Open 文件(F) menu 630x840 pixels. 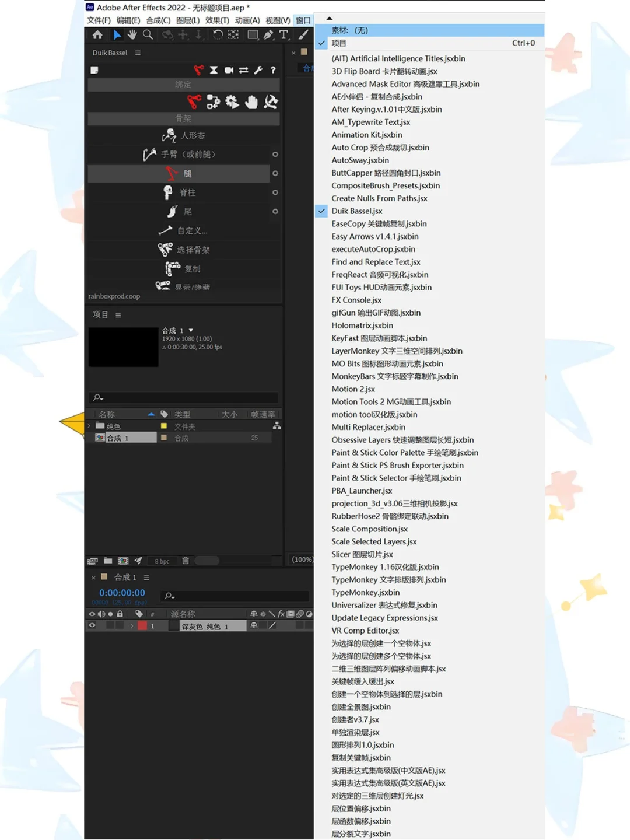pyautogui.click(x=99, y=20)
